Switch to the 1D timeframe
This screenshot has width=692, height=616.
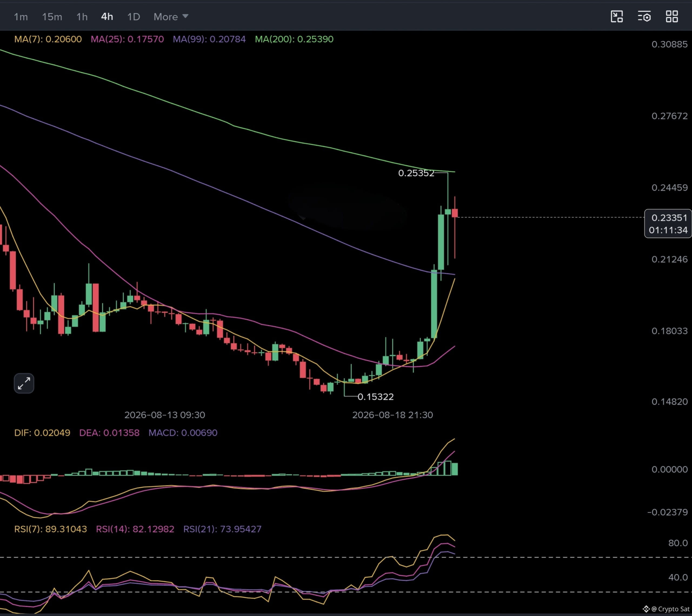pyautogui.click(x=133, y=16)
